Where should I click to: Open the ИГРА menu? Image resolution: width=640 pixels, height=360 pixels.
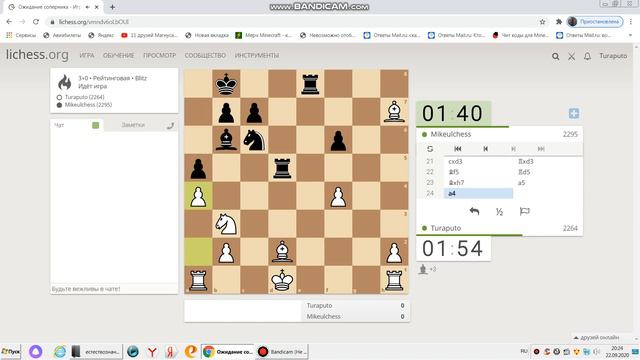[x=87, y=55]
